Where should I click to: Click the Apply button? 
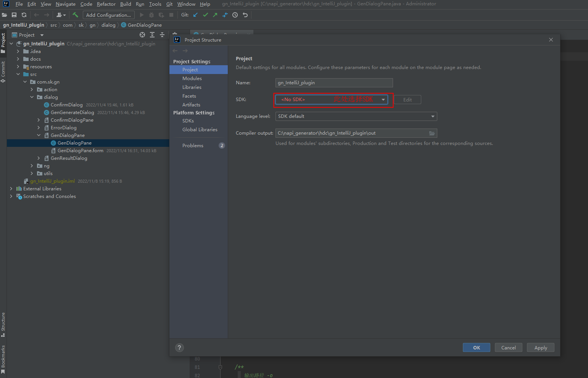540,347
